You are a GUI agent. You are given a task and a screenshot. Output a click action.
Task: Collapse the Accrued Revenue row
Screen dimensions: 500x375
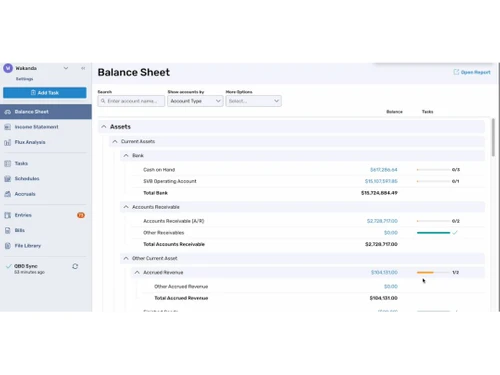tap(137, 272)
